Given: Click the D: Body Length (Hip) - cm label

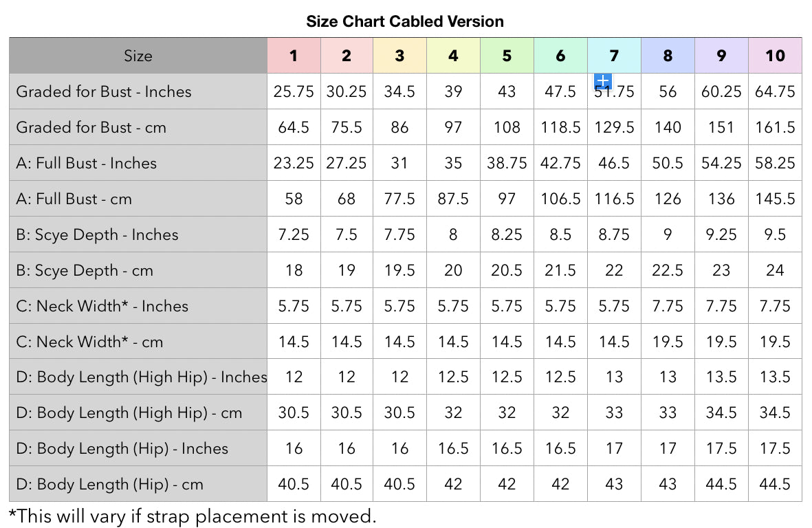Looking at the screenshot, I should point(110,484).
